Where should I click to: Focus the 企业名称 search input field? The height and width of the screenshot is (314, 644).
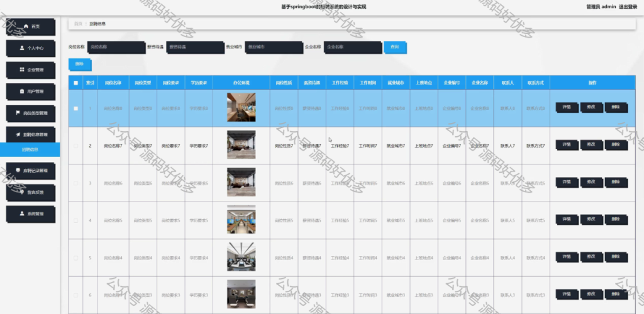pos(353,48)
